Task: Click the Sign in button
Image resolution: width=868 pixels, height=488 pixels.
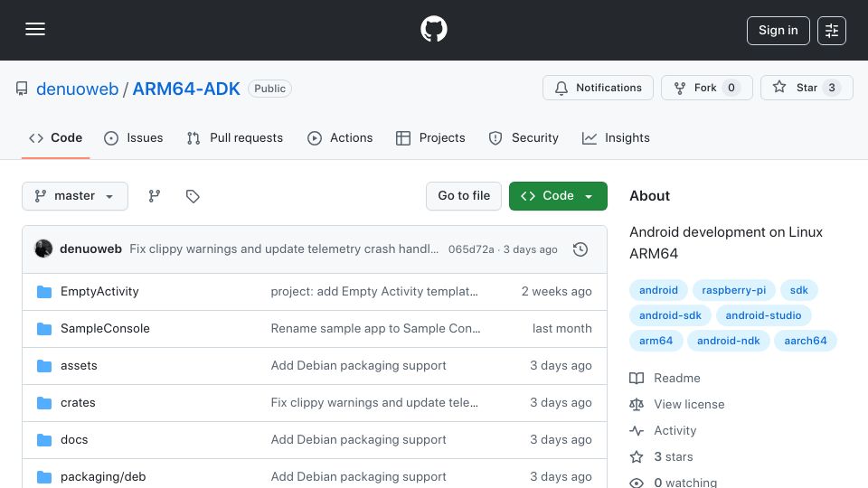Action: pyautogui.click(x=778, y=31)
